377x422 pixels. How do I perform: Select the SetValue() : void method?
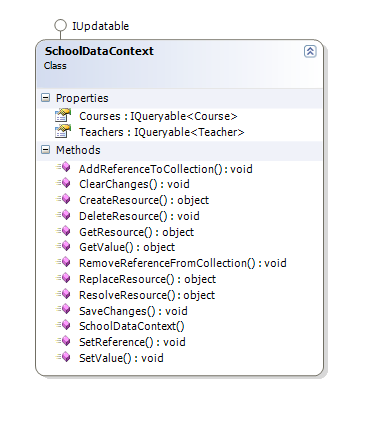tap(121, 358)
